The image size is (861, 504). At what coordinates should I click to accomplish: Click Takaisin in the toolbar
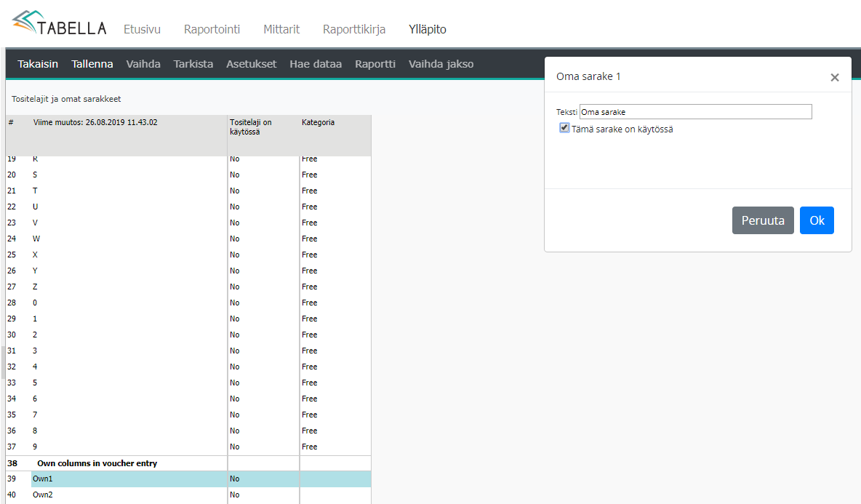pyautogui.click(x=38, y=64)
